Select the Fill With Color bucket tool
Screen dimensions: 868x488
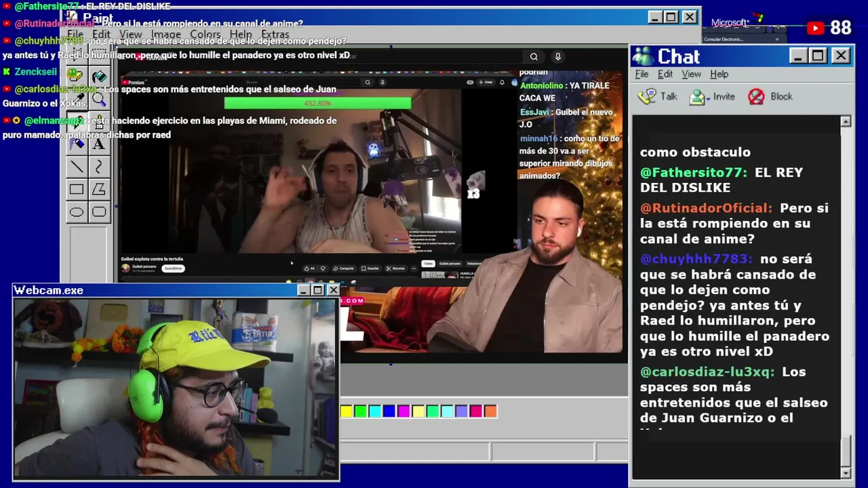[99, 76]
